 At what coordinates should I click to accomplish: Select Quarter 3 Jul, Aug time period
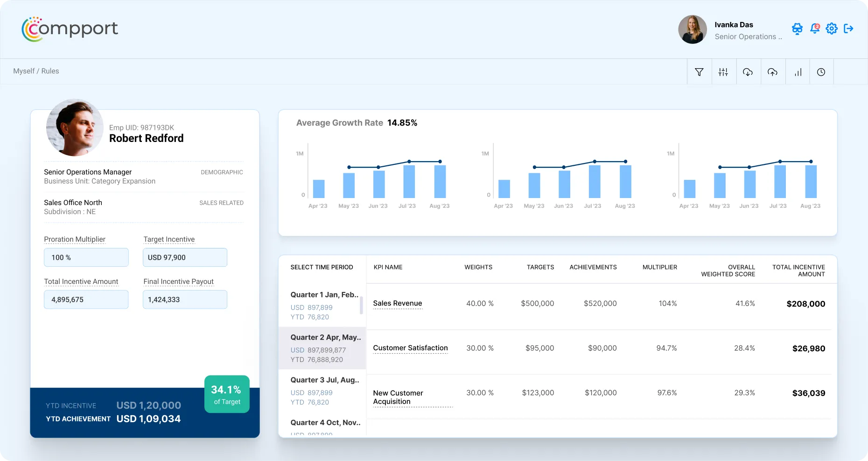coord(322,390)
